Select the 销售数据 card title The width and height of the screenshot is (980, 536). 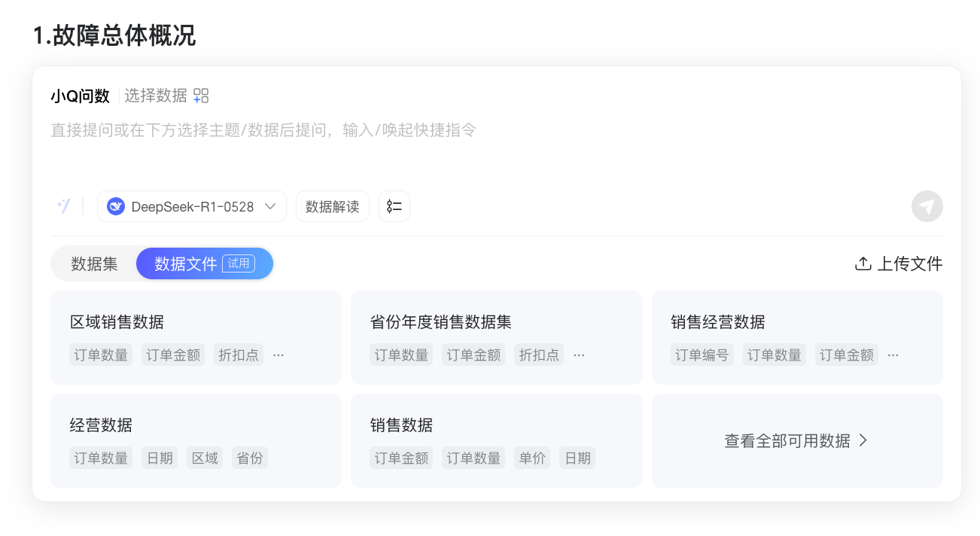click(x=401, y=425)
